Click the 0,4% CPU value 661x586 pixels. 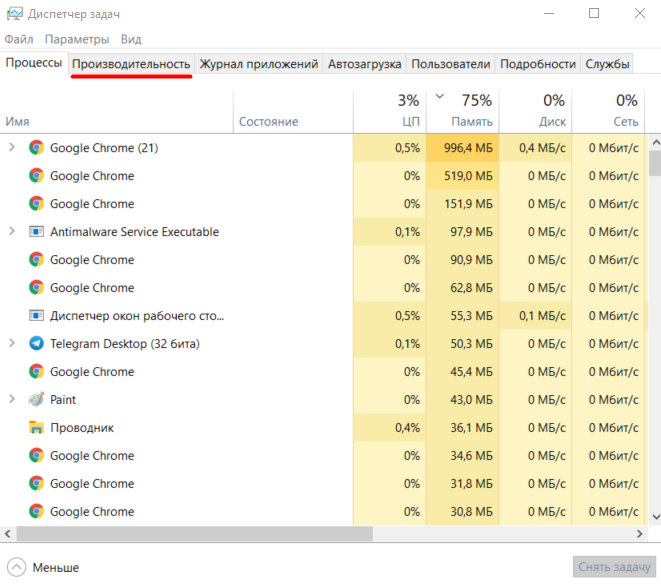(x=407, y=428)
